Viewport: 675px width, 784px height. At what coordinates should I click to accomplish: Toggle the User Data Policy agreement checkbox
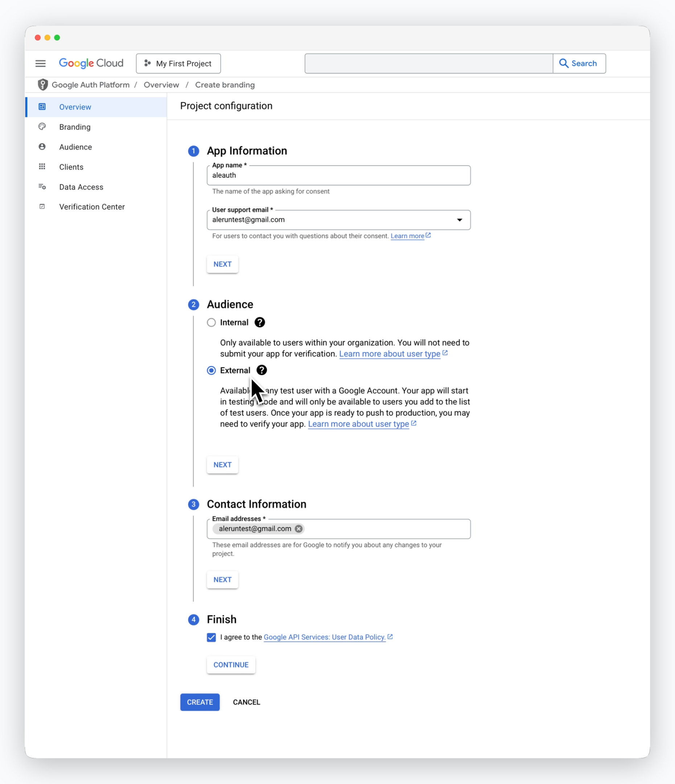pos(211,638)
